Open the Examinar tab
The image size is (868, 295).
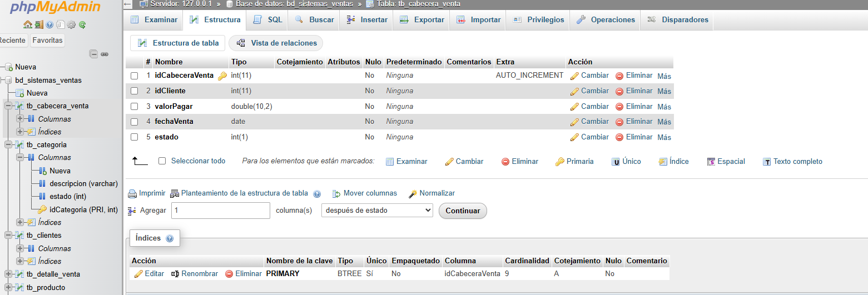pyautogui.click(x=153, y=20)
